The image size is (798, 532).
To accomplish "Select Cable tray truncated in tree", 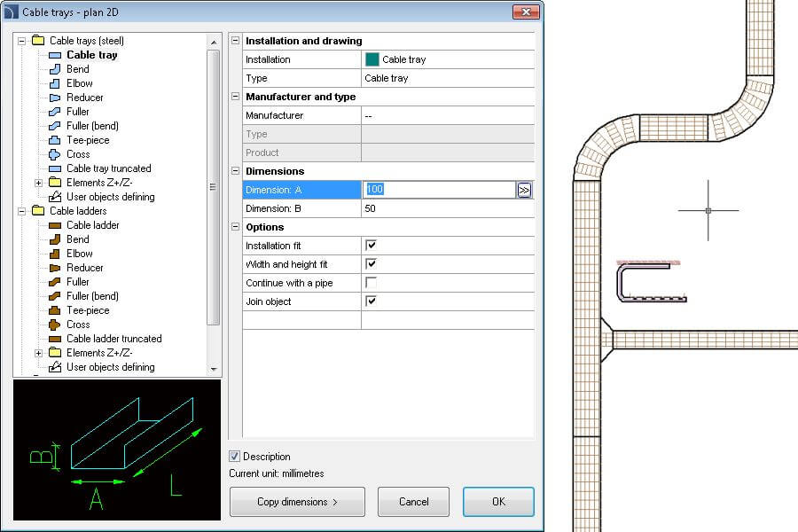I will pos(108,168).
